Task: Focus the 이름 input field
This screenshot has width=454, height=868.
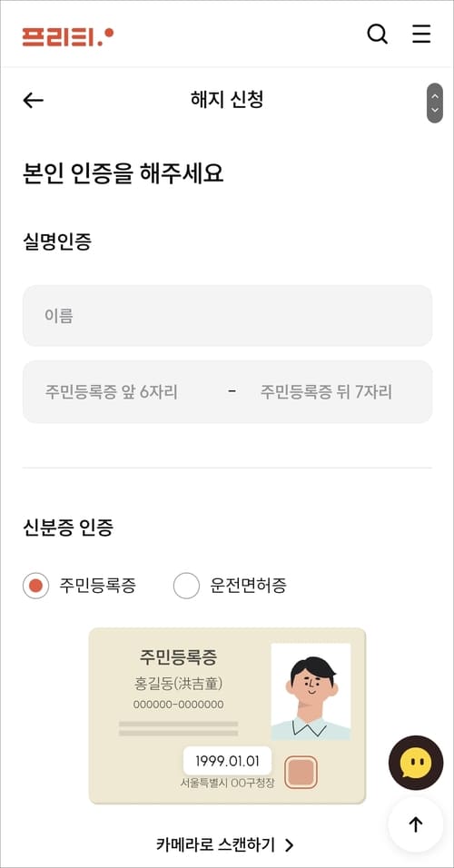Action: (227, 316)
